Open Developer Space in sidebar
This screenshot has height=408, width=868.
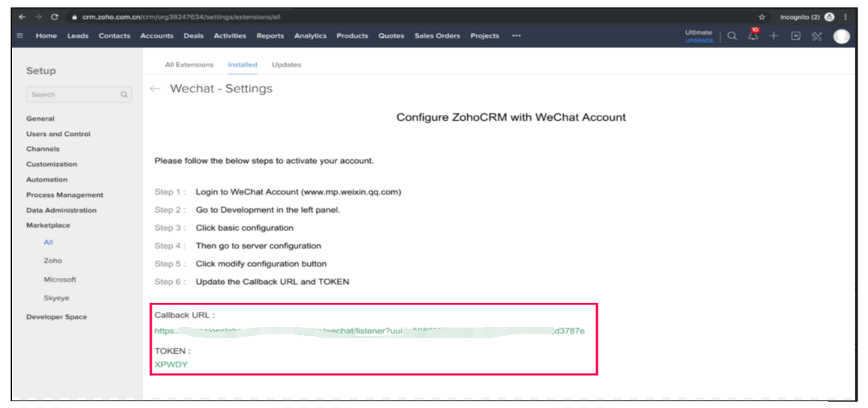(56, 317)
